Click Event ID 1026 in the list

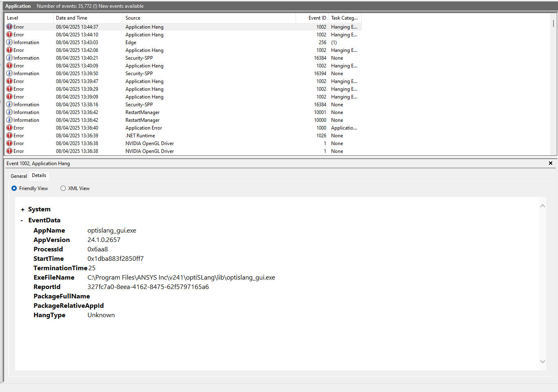[321, 136]
